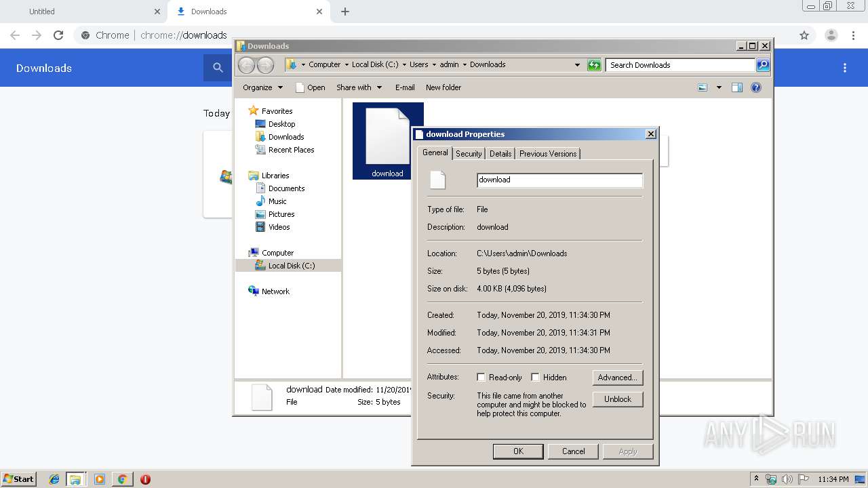Click the volume tray icon
This screenshot has height=488, width=868.
pos(787,479)
